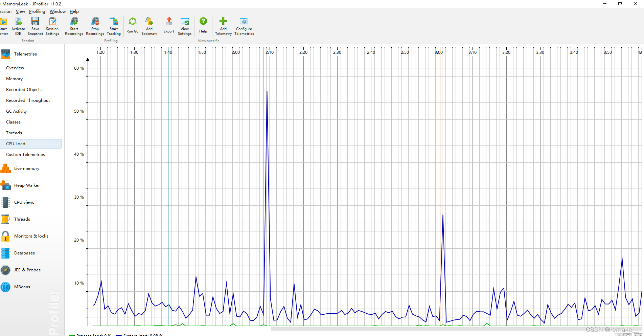The height and width of the screenshot is (336, 644).
Task: Click the 10 % axis label
Action: click(x=79, y=283)
